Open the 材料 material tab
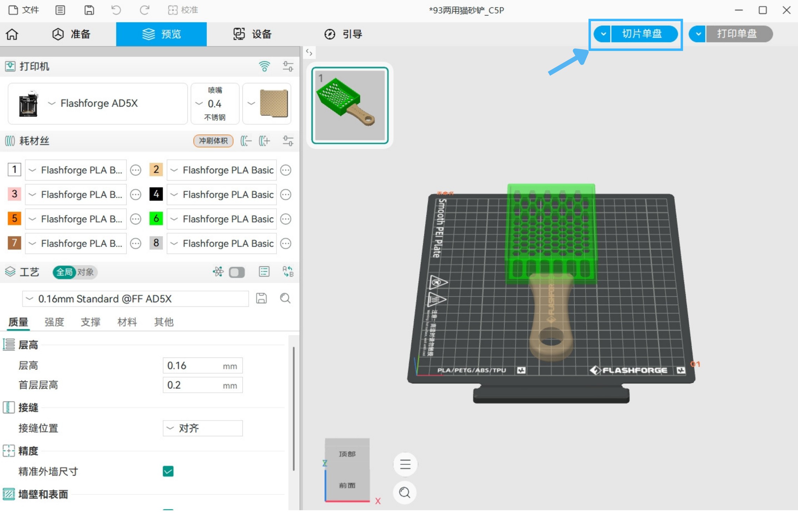 pyautogui.click(x=127, y=322)
